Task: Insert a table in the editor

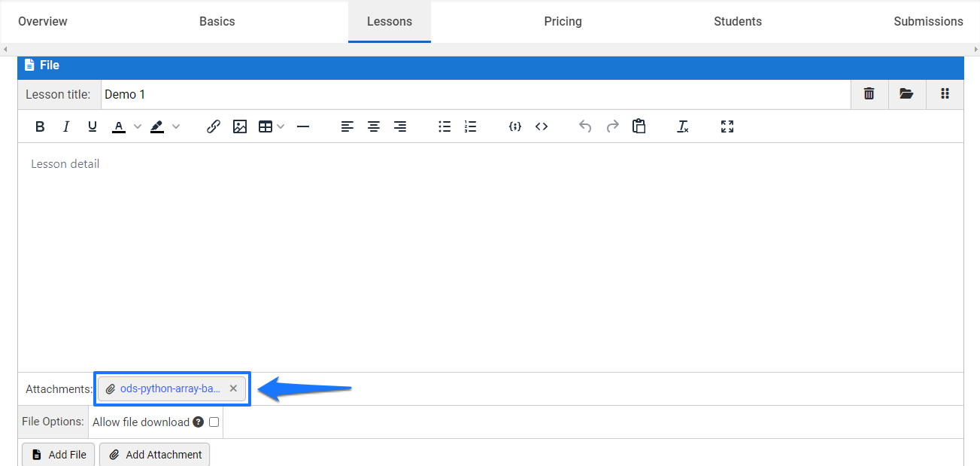Action: tap(265, 126)
